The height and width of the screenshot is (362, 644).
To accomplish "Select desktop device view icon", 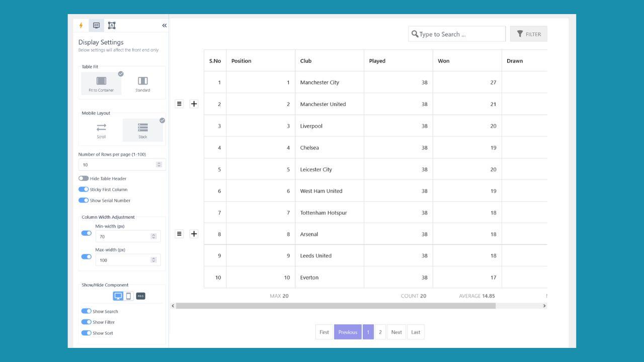I will click(x=118, y=296).
